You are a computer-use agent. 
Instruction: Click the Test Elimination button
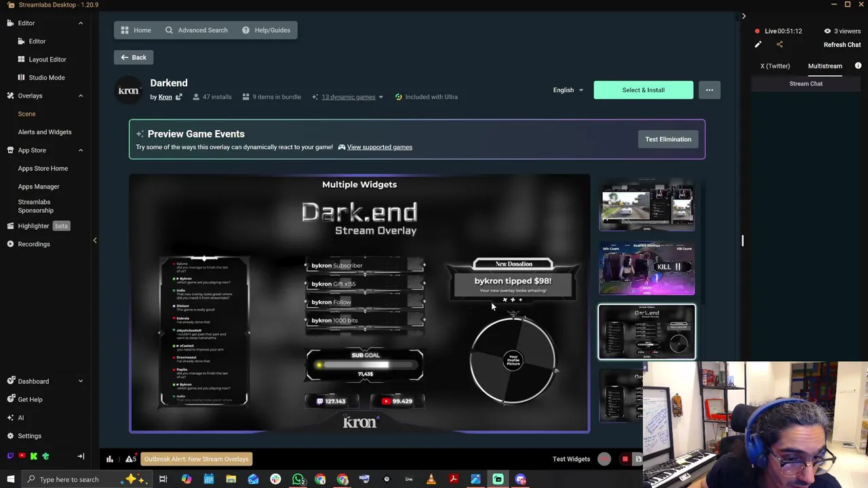tap(668, 139)
